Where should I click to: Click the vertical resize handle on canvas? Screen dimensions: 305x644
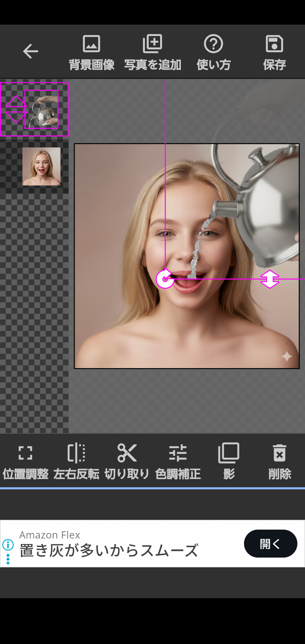pyautogui.click(x=270, y=279)
